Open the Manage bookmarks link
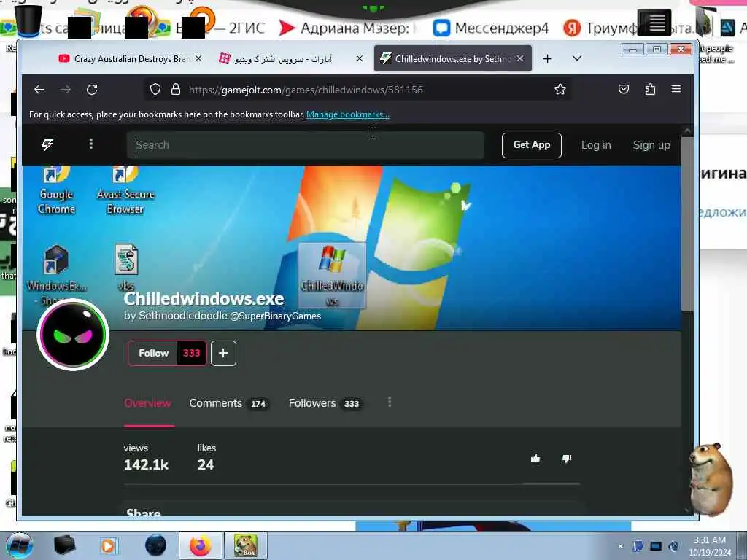 (x=348, y=114)
